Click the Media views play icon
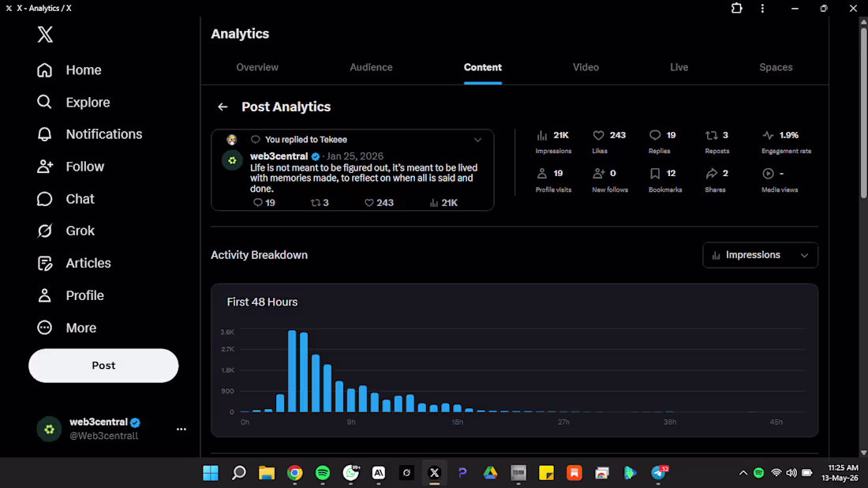 point(768,174)
